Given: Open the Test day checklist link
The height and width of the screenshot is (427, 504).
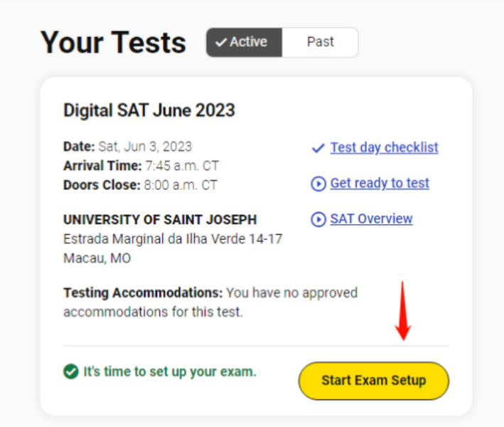Looking at the screenshot, I should 384,148.
